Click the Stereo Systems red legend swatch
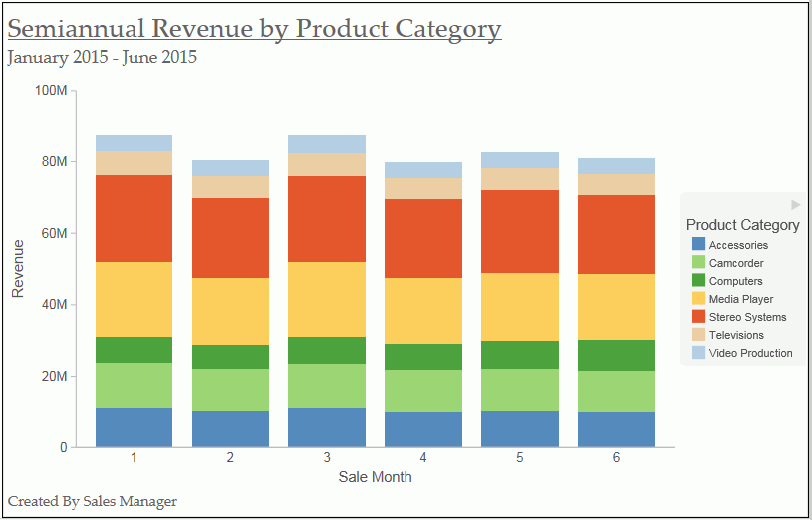Screen dimensions: 812x520 pos(698,316)
